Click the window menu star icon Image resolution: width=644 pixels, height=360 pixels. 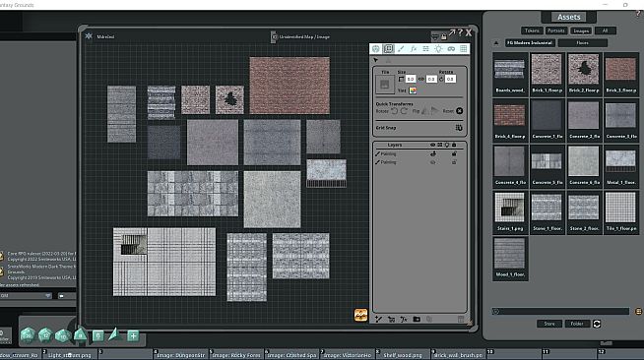[89, 36]
